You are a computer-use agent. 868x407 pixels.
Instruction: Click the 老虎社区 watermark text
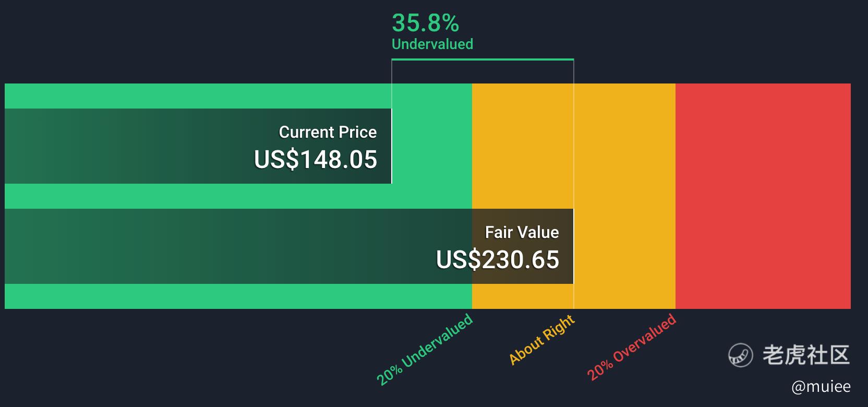click(806, 355)
